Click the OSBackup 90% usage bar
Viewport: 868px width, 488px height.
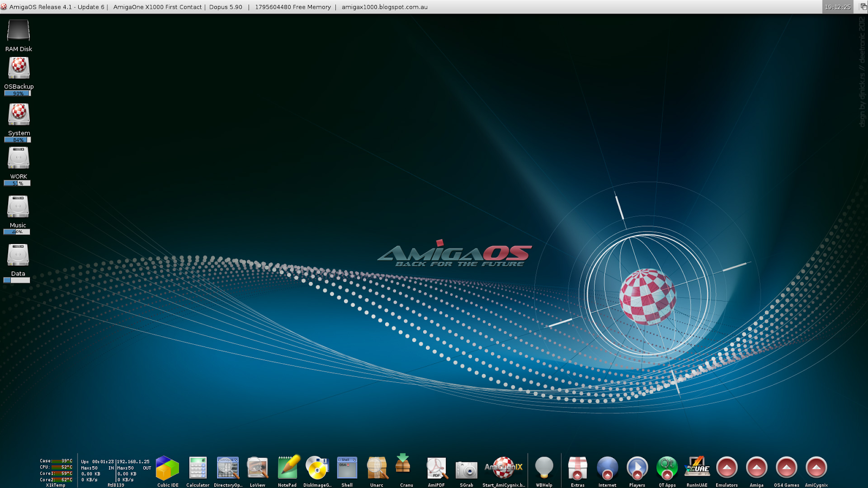18,93
